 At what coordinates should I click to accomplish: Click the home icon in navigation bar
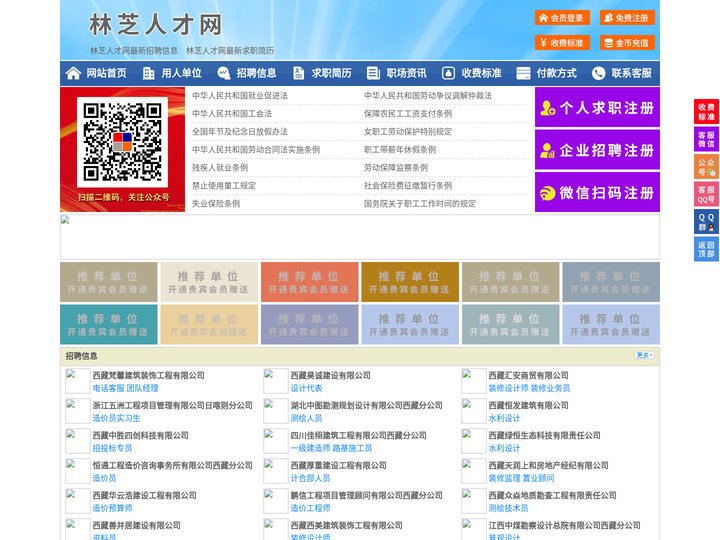tap(73, 73)
